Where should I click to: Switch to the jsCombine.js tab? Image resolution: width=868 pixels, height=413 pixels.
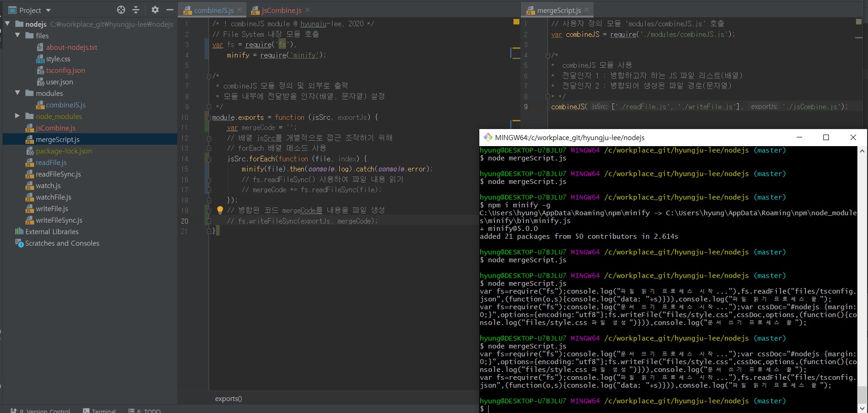281,10
